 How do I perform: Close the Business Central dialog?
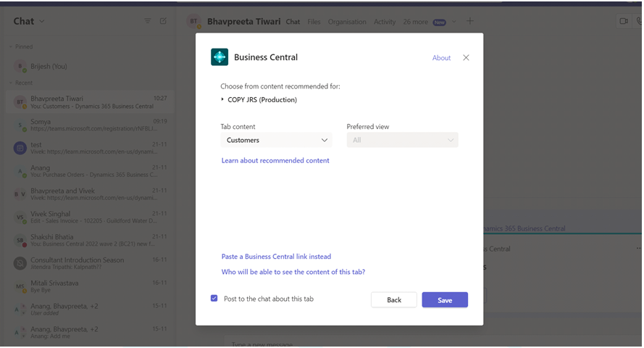466,57
